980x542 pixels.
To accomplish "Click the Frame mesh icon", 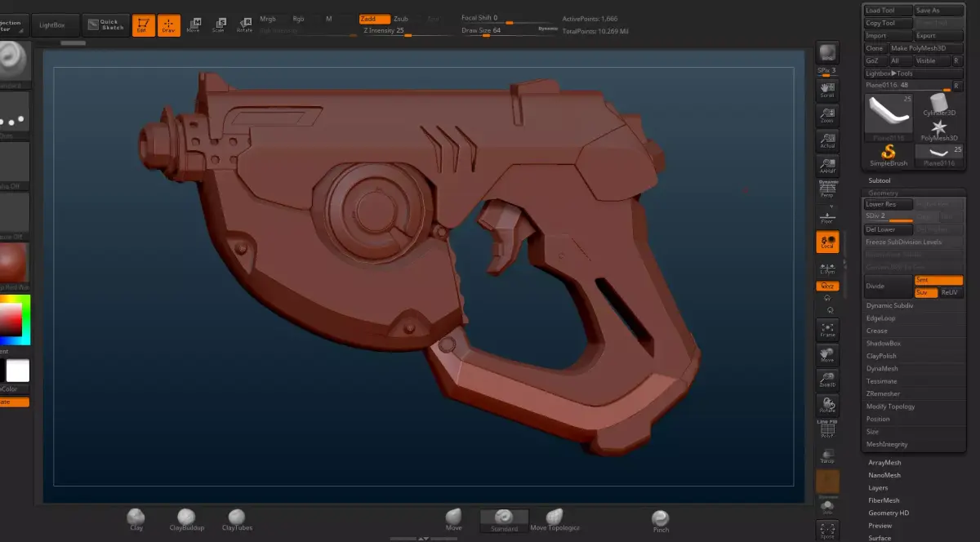I will click(x=827, y=329).
